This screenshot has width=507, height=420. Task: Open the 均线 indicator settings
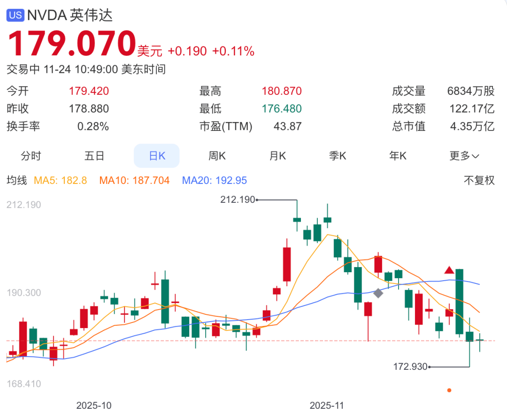[x=17, y=181]
